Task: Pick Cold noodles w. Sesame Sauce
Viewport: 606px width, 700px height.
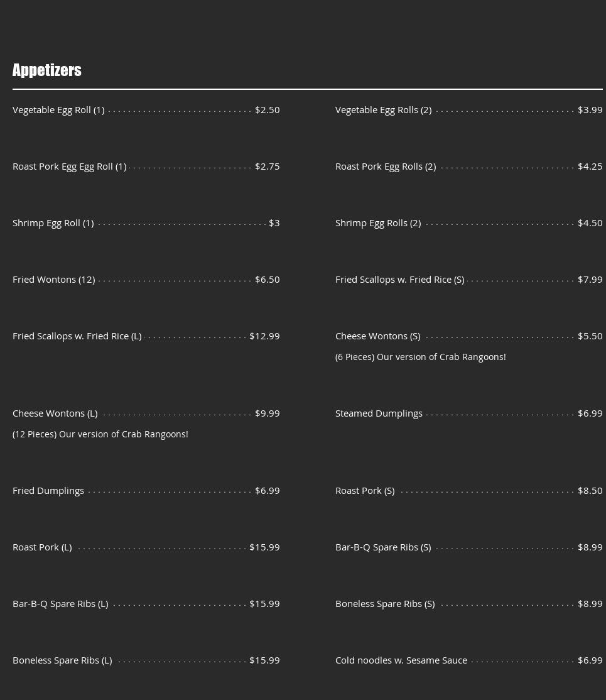Action: pos(401,660)
